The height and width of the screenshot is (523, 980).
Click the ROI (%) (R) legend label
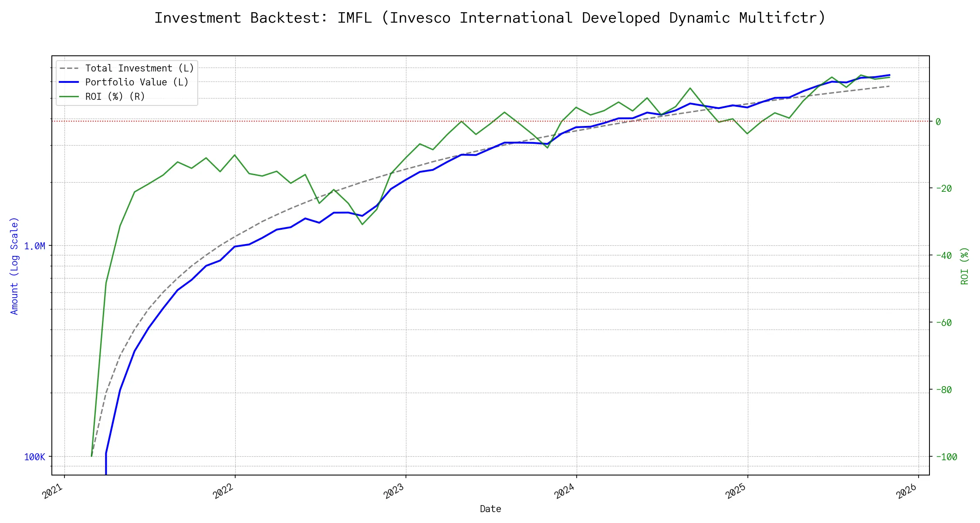tap(115, 97)
